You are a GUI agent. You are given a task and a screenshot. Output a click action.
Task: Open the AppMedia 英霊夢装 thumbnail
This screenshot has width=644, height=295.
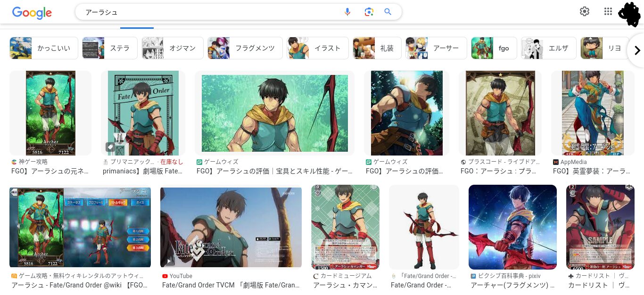pyautogui.click(x=593, y=113)
